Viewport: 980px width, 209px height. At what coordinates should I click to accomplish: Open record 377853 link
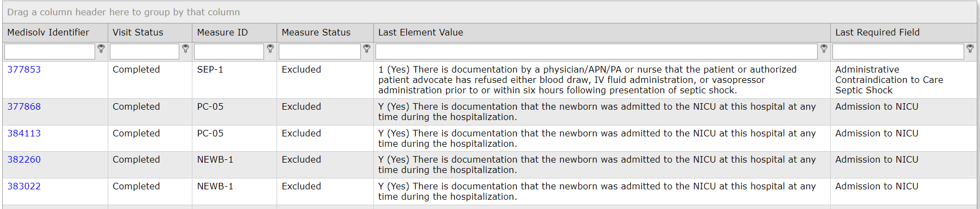coord(24,69)
